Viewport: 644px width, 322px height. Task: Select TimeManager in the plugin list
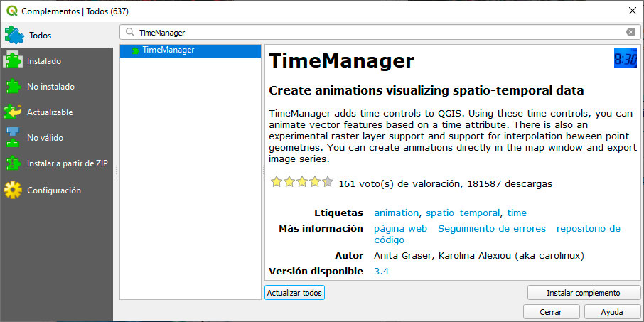(x=190, y=50)
